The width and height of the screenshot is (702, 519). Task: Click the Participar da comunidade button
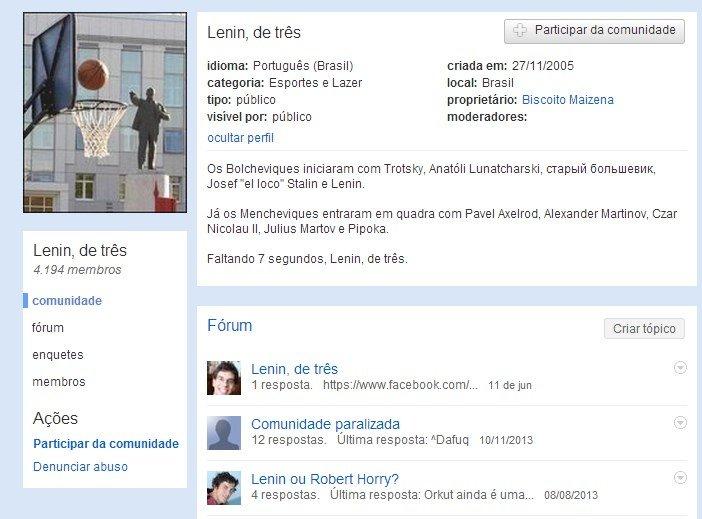click(x=595, y=30)
